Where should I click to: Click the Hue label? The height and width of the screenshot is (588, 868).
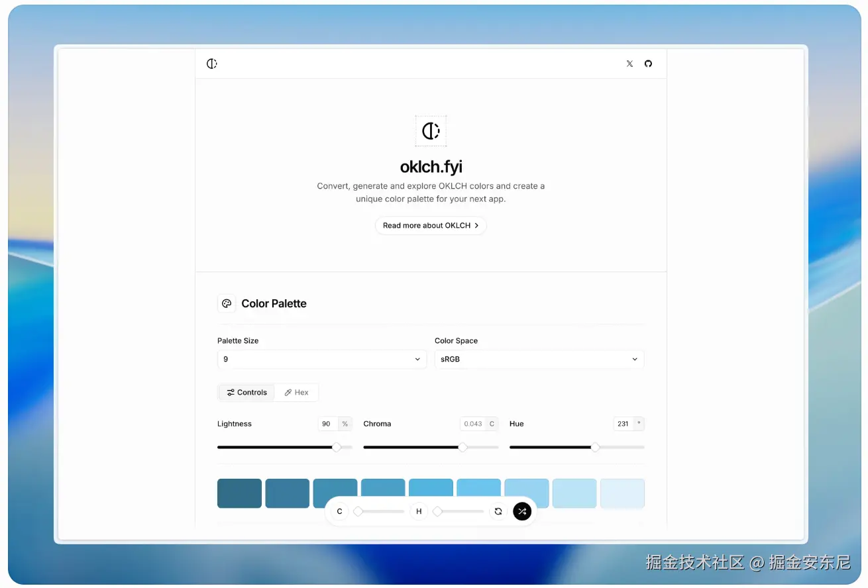(x=517, y=424)
